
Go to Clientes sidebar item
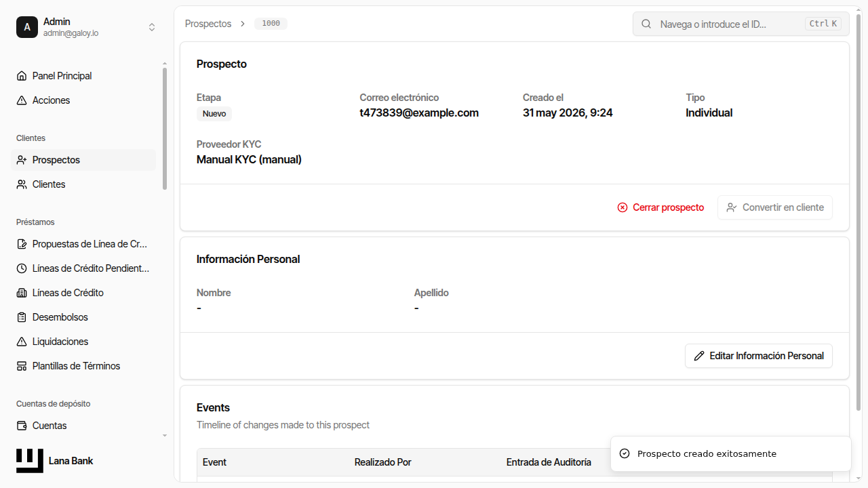point(84,184)
